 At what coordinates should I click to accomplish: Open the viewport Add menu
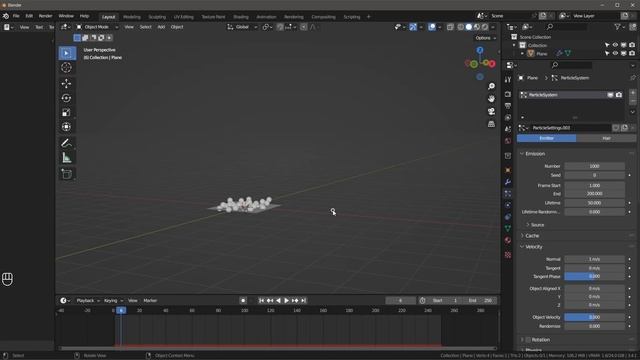(161, 27)
